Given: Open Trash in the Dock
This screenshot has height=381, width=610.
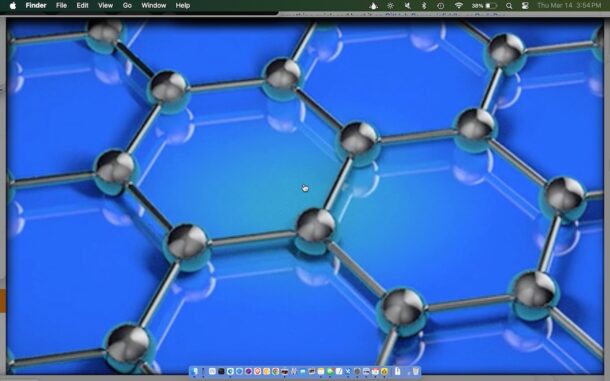Looking at the screenshot, I should point(415,371).
